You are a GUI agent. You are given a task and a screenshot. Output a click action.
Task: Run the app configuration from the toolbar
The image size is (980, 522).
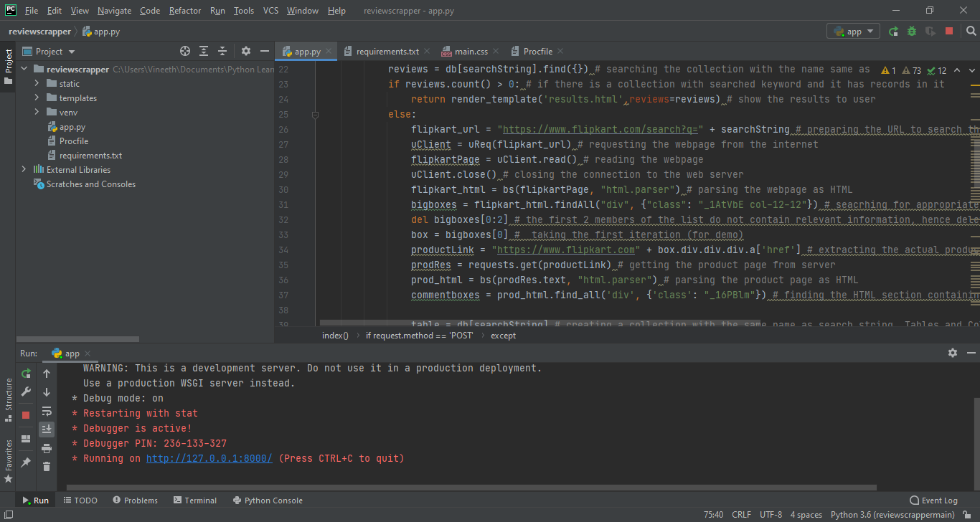(x=893, y=32)
